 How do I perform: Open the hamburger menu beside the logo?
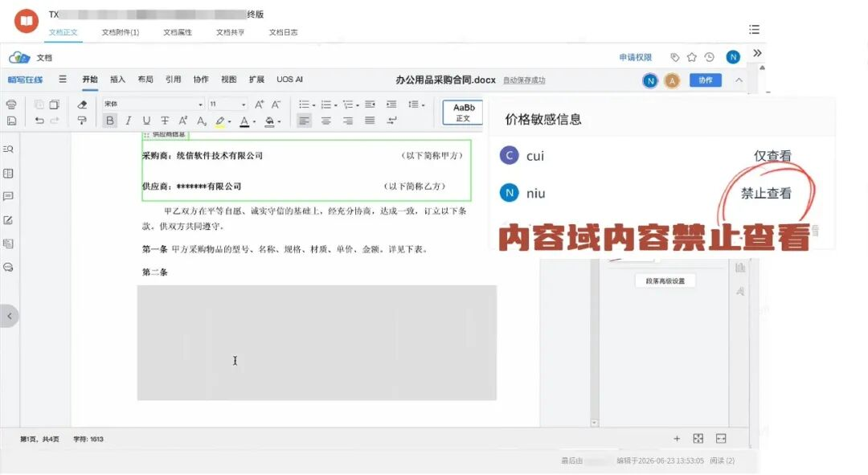point(63,79)
